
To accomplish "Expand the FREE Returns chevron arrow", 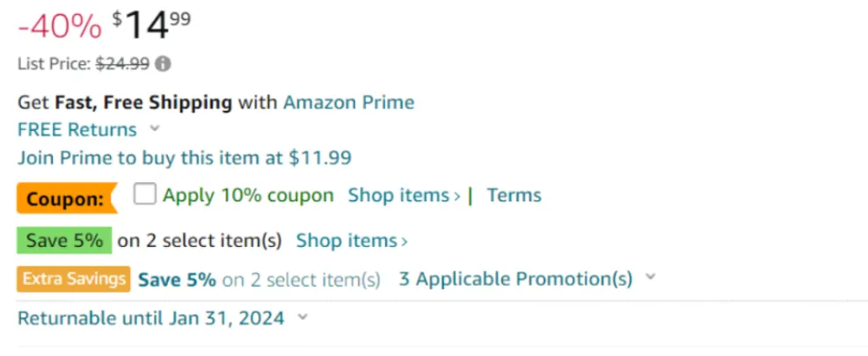I will [154, 129].
